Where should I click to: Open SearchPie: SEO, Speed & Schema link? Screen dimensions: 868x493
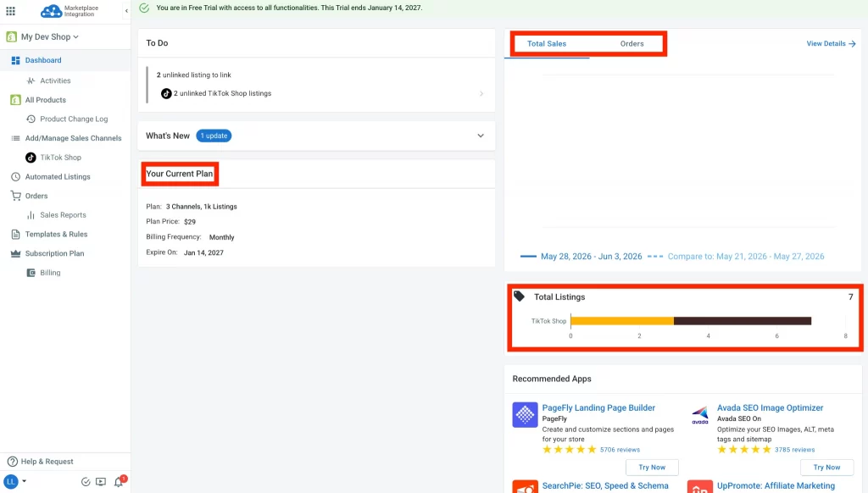tap(605, 486)
